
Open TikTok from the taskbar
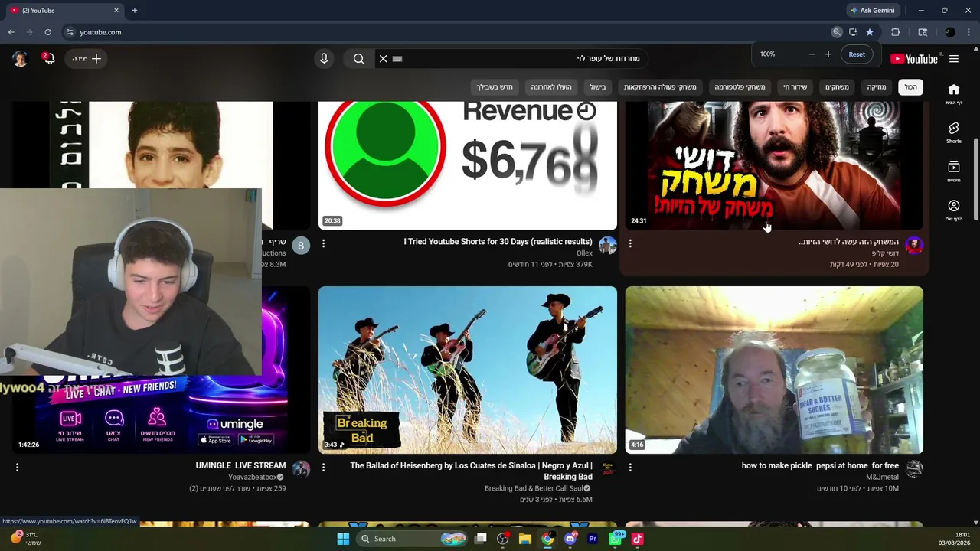[637, 539]
